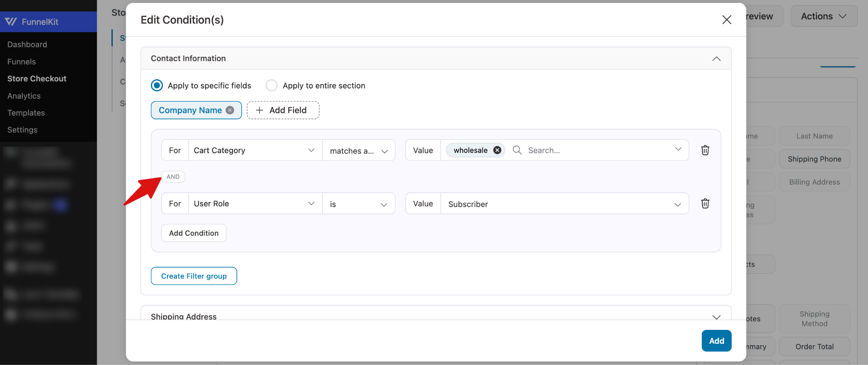Click the blue Add button

coord(716,341)
